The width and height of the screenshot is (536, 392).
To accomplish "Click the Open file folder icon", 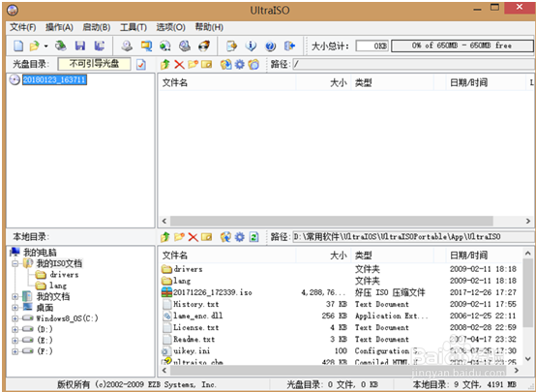I will coord(35,45).
